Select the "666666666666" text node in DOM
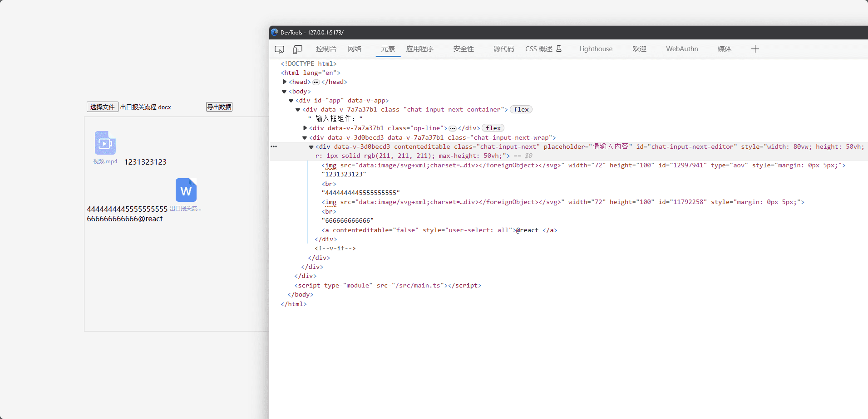868x419 pixels. pyautogui.click(x=348, y=220)
